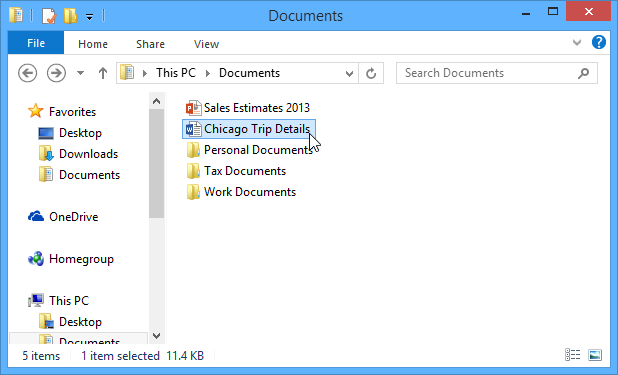Image resolution: width=618 pixels, height=375 pixels.
Task: Close the Documents window
Action: coord(588,11)
